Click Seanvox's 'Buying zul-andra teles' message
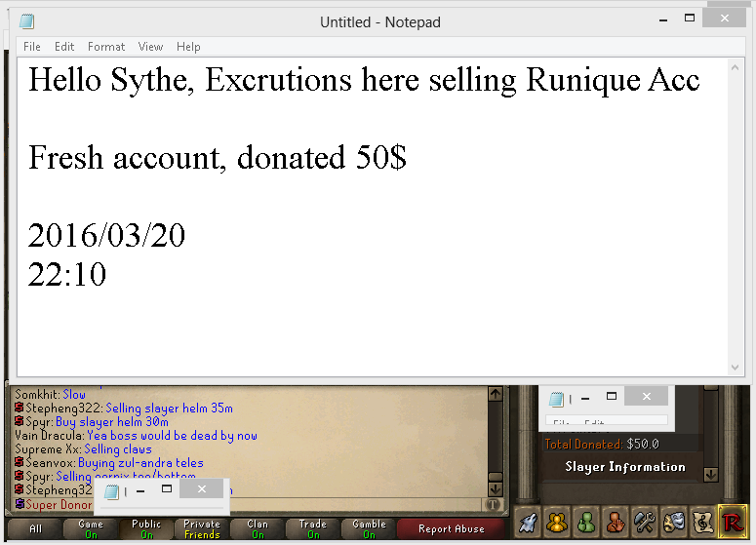The image size is (756, 545). tap(140, 462)
